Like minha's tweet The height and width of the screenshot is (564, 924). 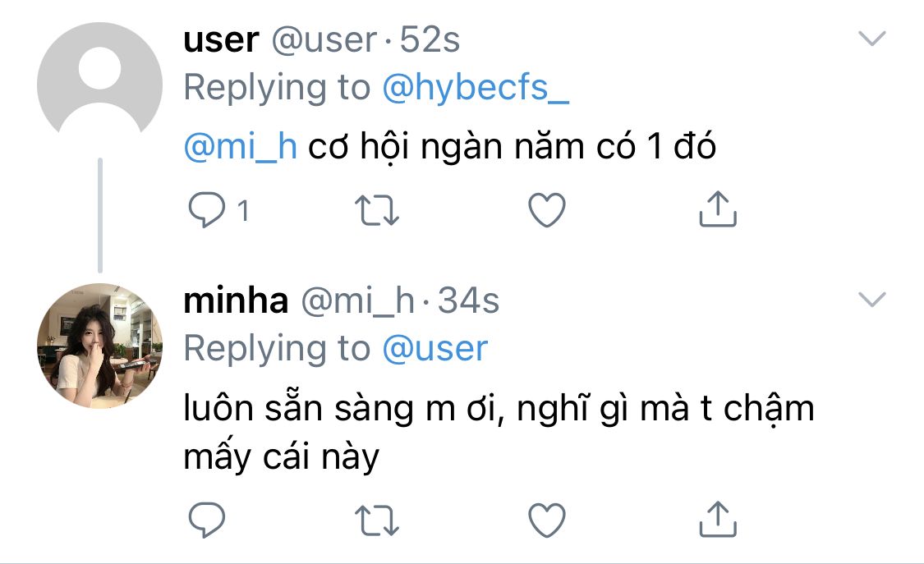click(x=546, y=520)
